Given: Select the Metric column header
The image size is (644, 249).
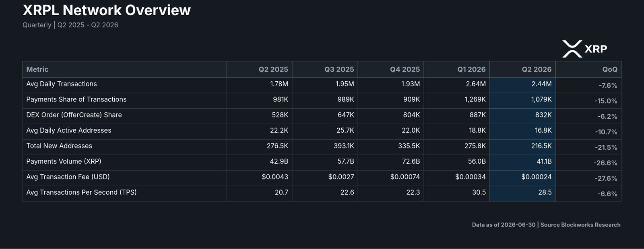Looking at the screenshot, I should 37,69.
